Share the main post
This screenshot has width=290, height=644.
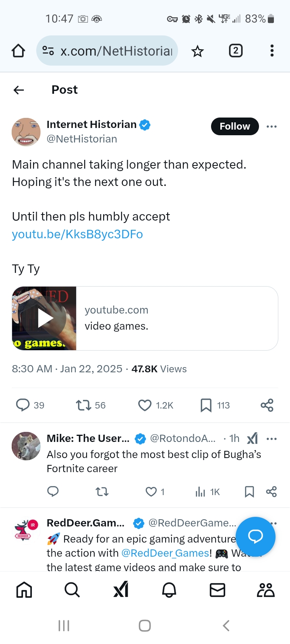click(x=267, y=405)
